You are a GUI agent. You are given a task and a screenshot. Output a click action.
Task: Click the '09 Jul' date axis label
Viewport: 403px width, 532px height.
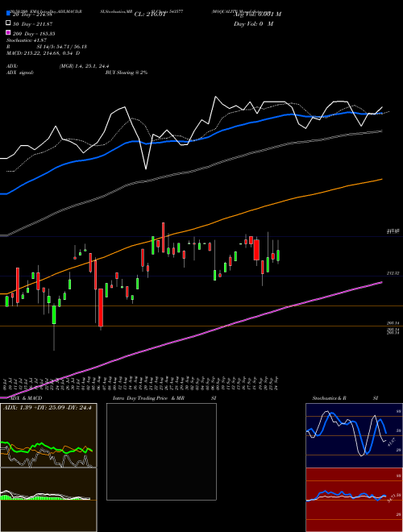[6, 384]
